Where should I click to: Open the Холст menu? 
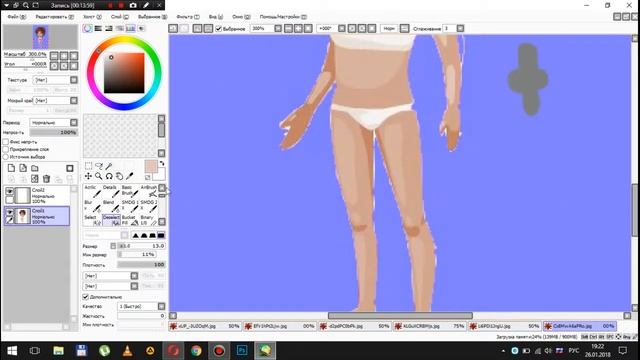click(x=92, y=17)
